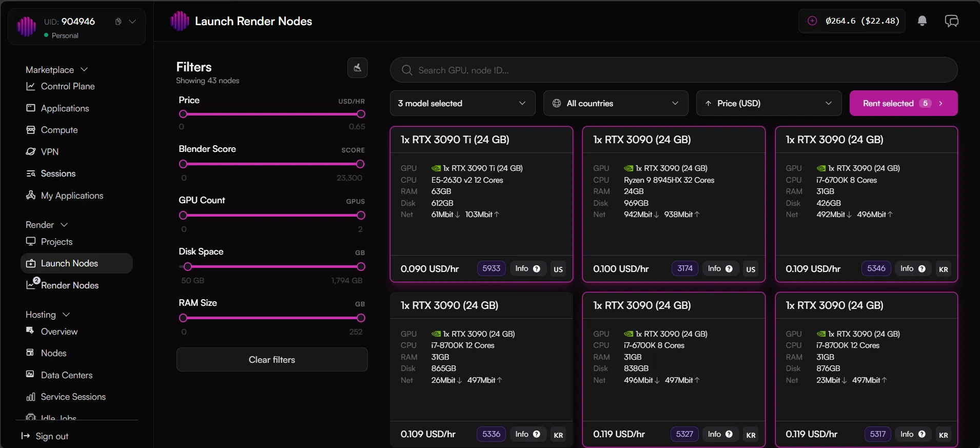
Task: Collapse the Hosting section
Action: point(66,315)
